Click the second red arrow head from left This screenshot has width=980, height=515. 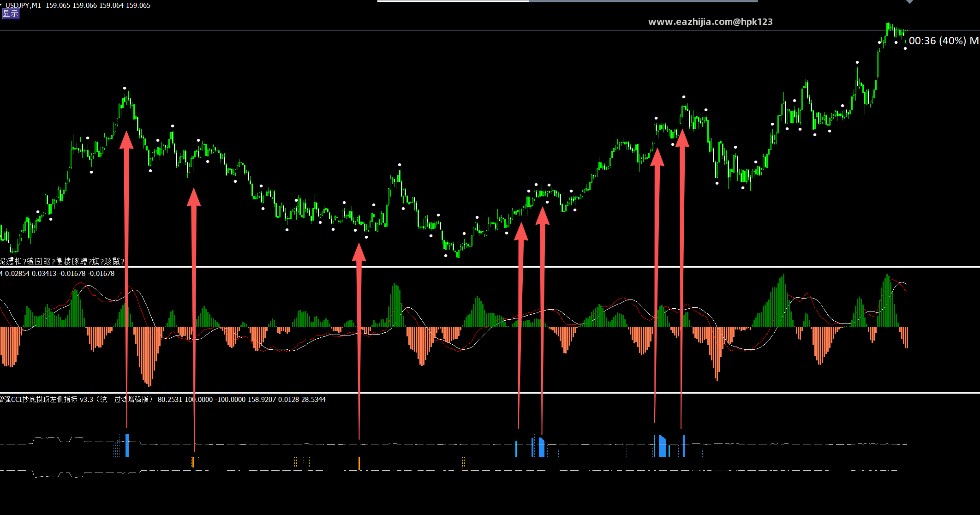click(x=194, y=197)
